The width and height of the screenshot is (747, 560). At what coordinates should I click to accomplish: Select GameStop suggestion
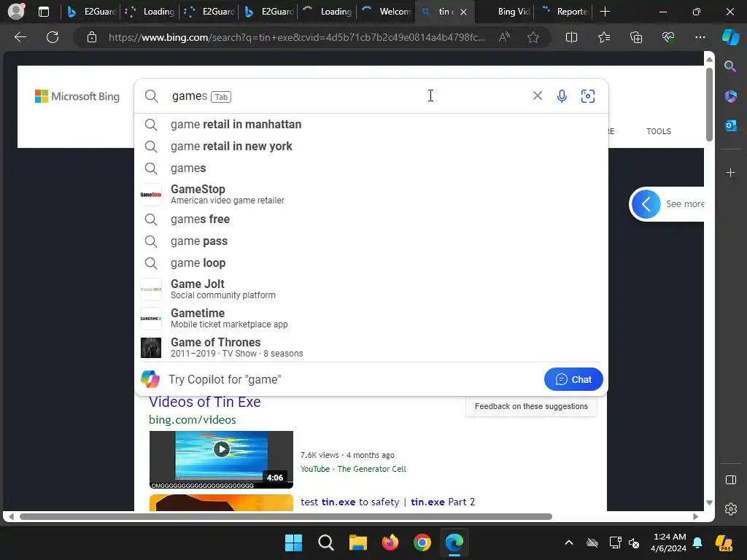tap(371, 194)
